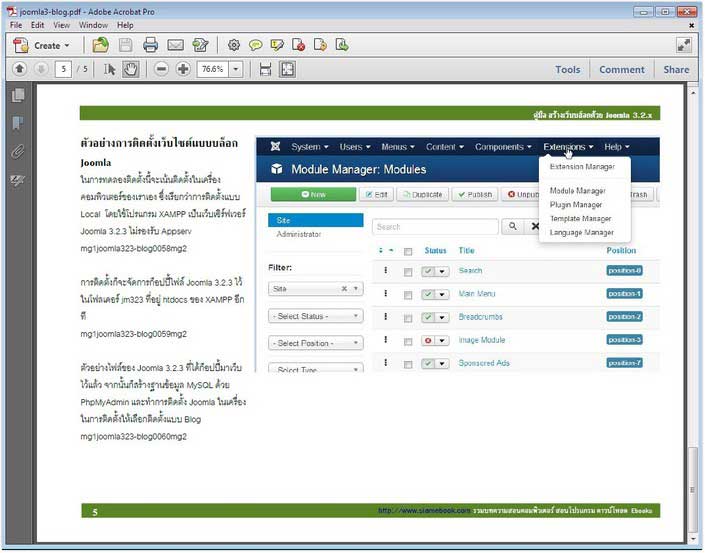The image size is (705, 553).
Task: Fit page width scrolling icon
Action: point(265,69)
